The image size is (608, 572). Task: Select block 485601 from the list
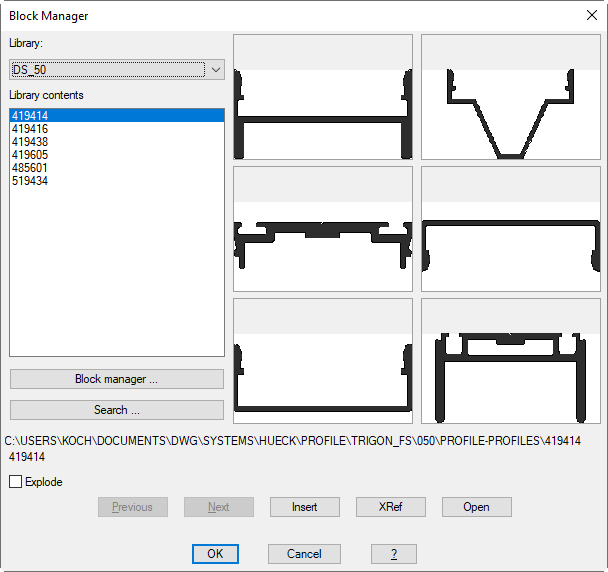pos(30,168)
